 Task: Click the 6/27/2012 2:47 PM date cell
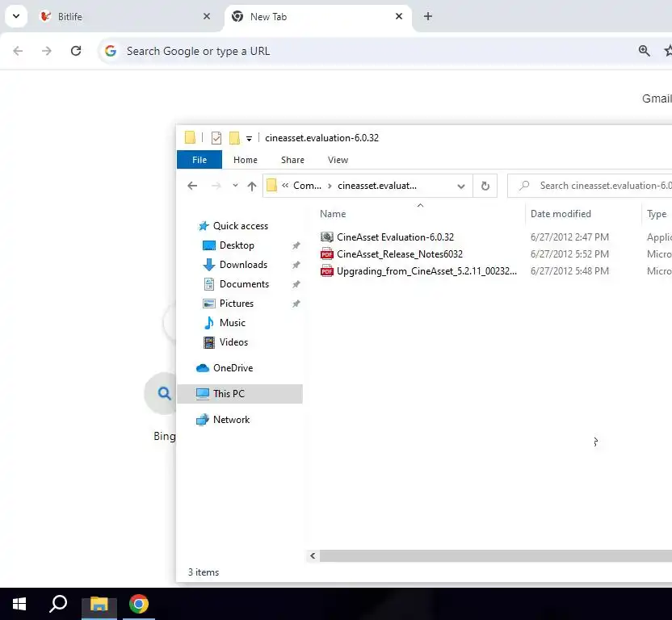click(569, 237)
